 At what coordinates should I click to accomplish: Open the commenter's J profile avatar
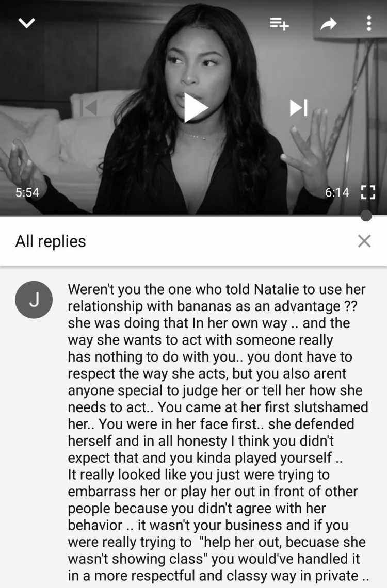(34, 300)
